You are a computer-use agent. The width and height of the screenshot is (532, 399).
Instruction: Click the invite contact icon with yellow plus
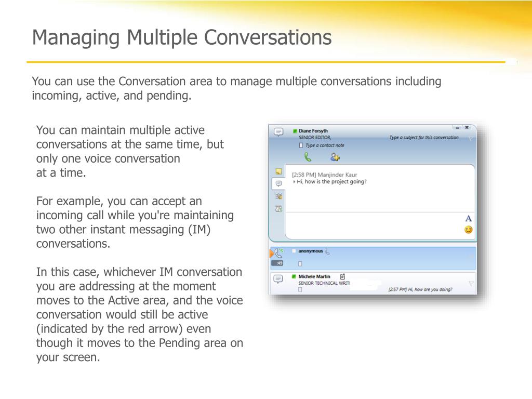click(335, 157)
